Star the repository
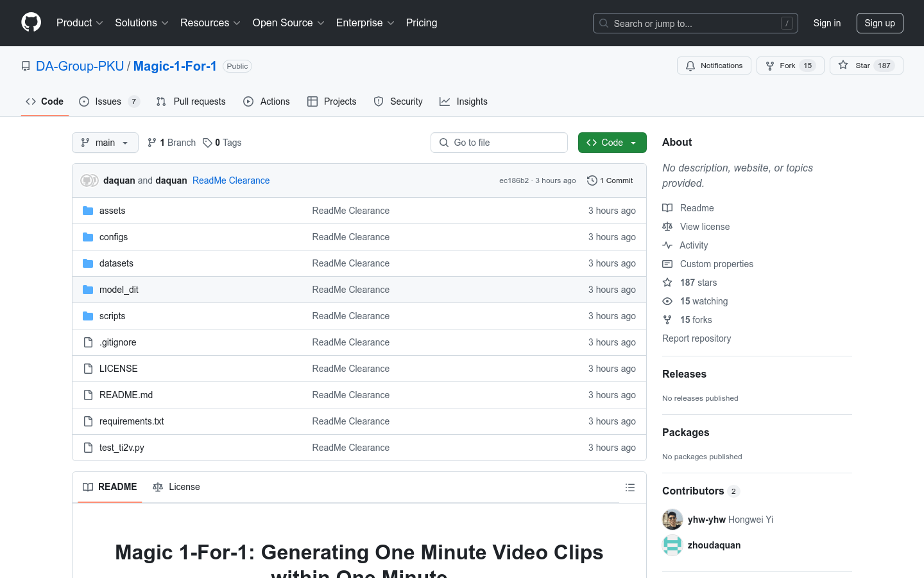 866,66
